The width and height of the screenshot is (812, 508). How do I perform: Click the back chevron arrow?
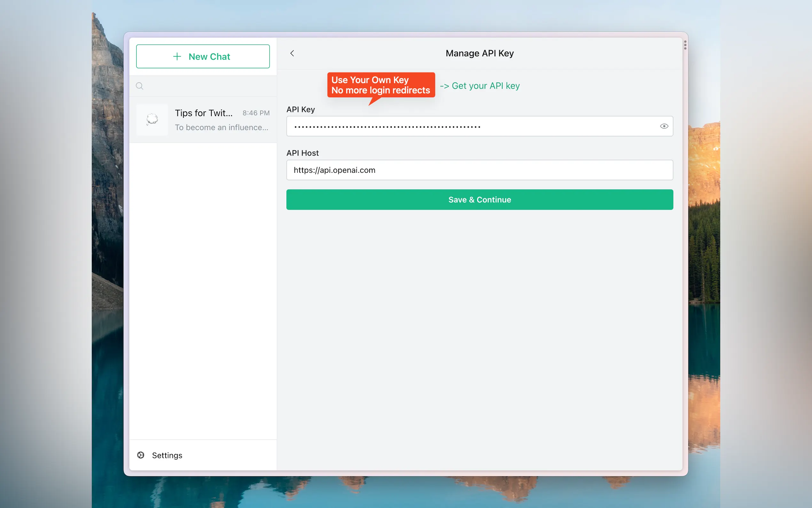292,53
